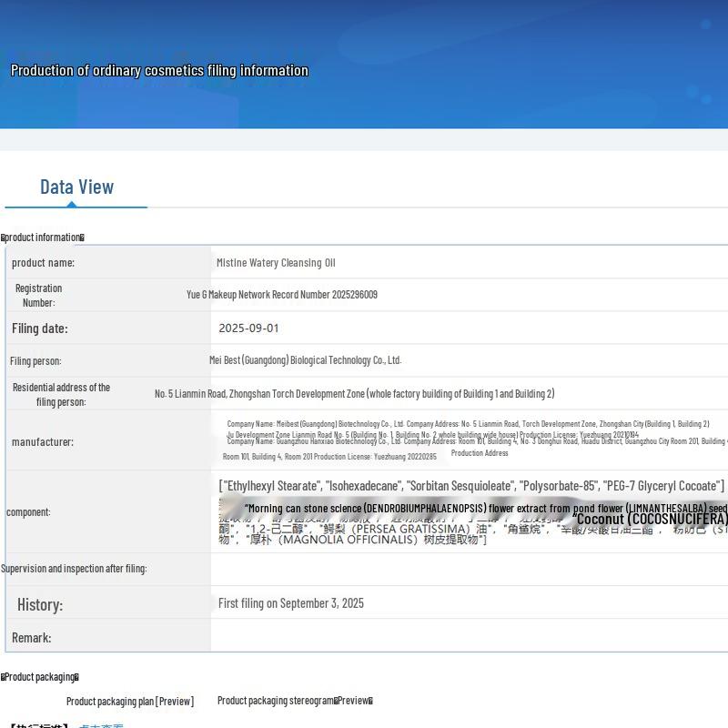Viewport: 728px width, 728px height.
Task: Click the Supervision and inspection after filing label
Action: tap(74, 569)
